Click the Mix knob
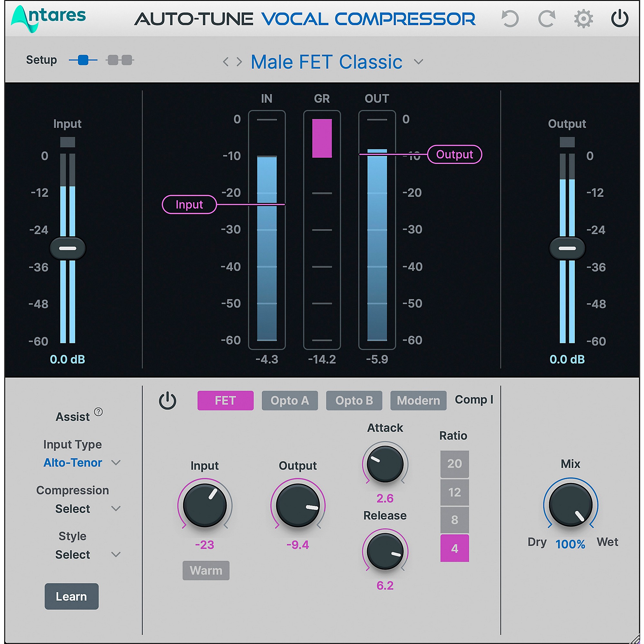The height and width of the screenshot is (644, 644). click(x=571, y=505)
